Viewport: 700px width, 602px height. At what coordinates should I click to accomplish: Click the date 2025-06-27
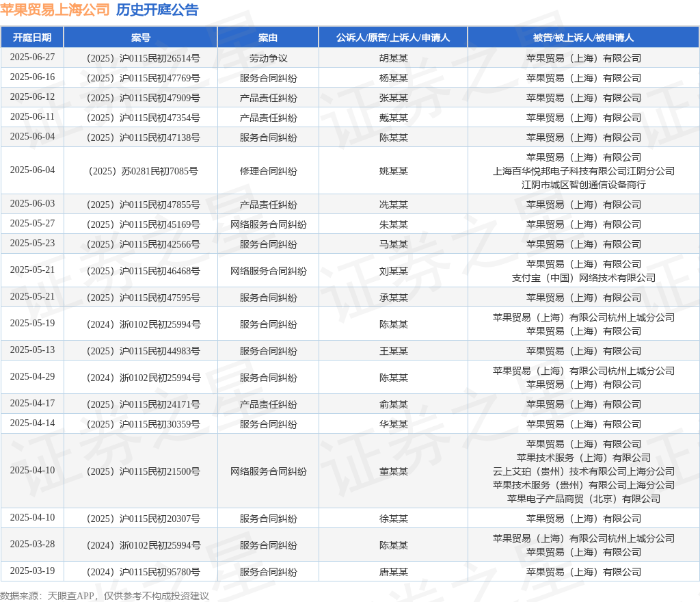pyautogui.click(x=32, y=57)
